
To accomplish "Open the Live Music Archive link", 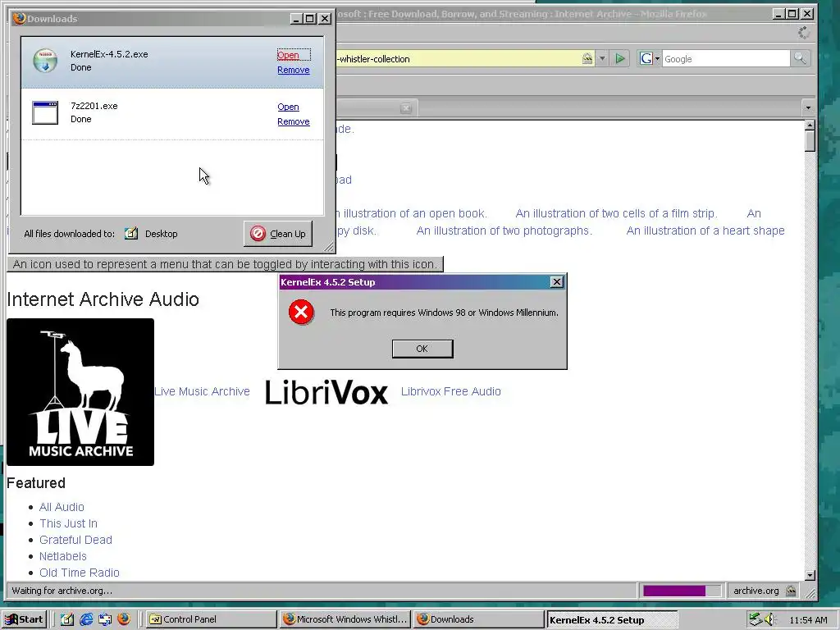I will pyautogui.click(x=202, y=391).
